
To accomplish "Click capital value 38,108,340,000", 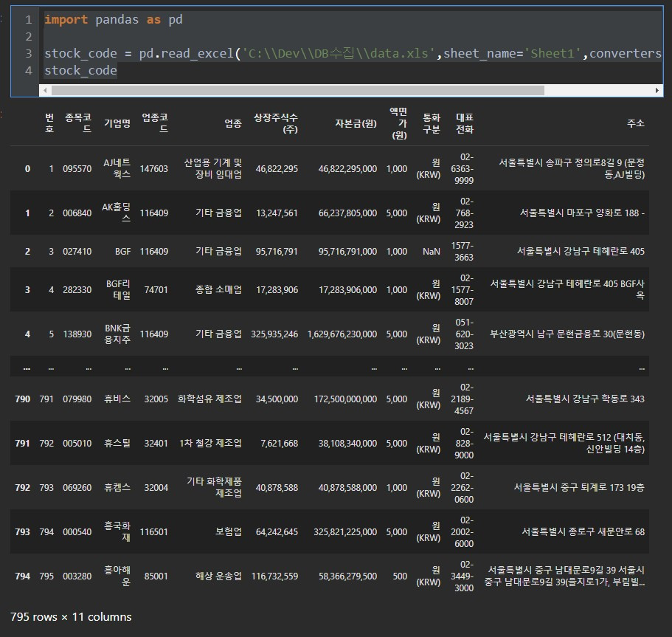I will 347,443.
